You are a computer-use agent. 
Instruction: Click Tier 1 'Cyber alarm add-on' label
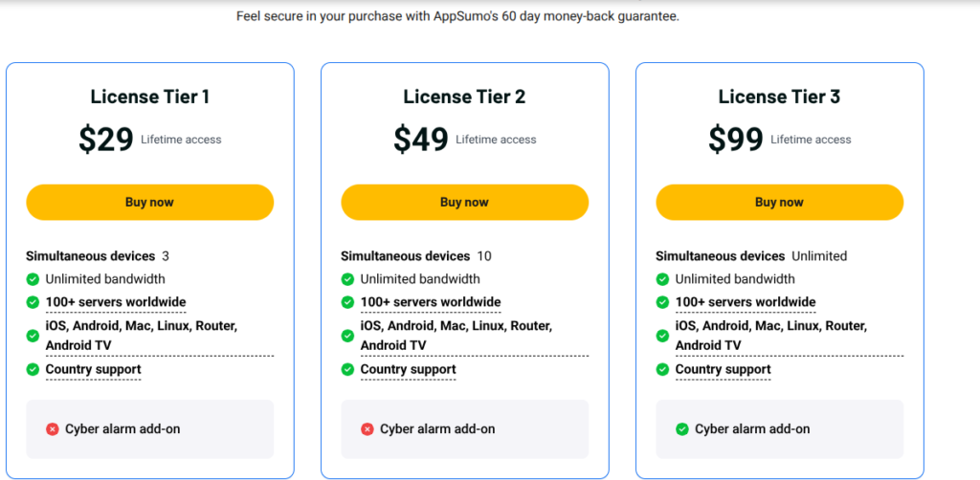point(122,429)
